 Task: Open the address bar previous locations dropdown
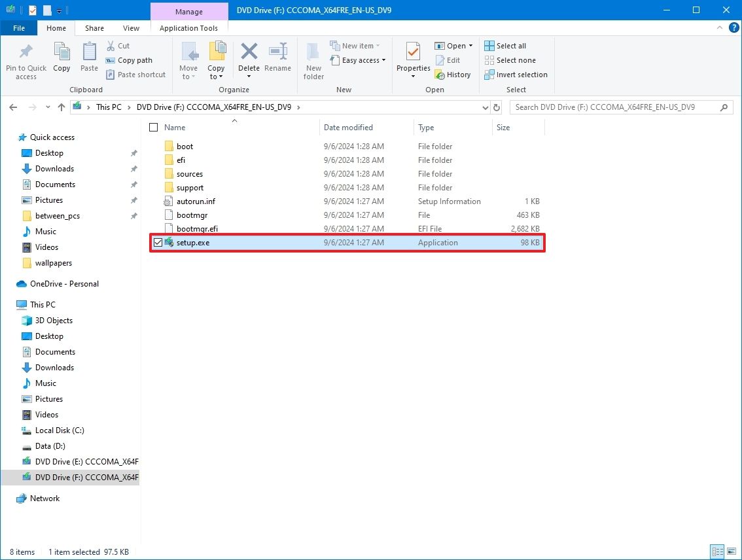(485, 107)
